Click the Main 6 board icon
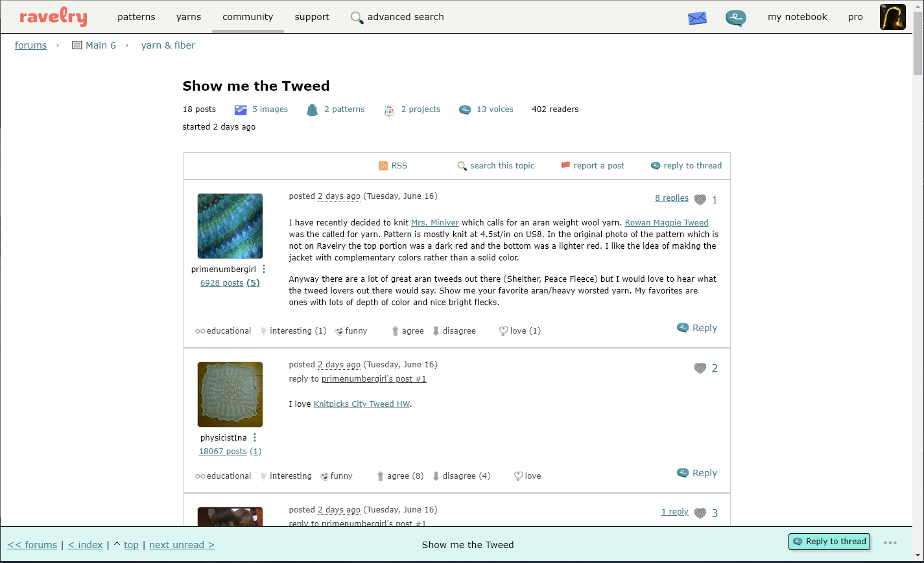This screenshot has width=924, height=563. click(77, 45)
